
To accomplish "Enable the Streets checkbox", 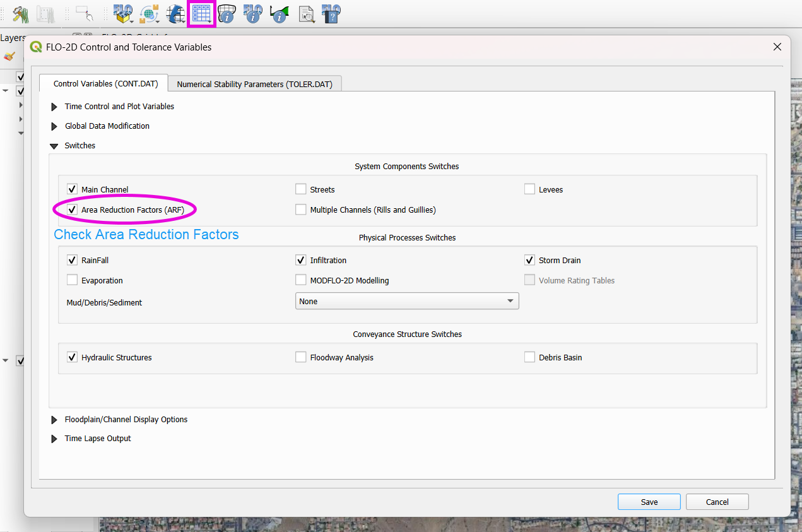I will pos(301,189).
